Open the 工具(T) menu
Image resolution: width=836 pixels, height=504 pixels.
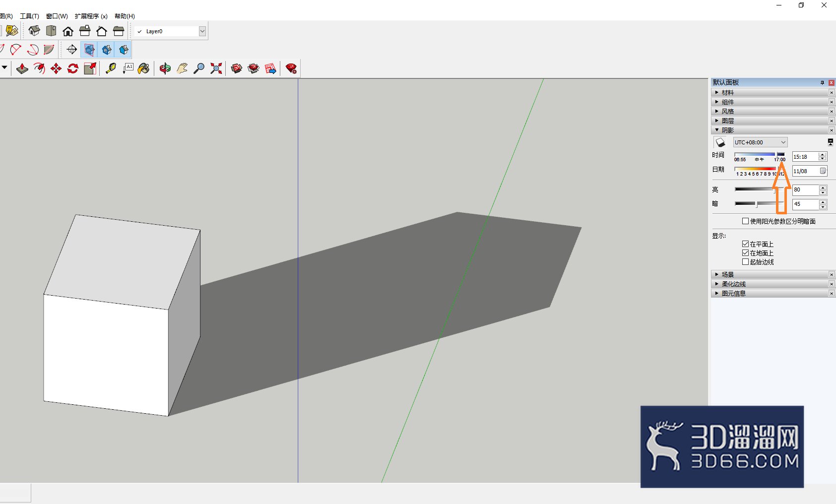pos(29,16)
